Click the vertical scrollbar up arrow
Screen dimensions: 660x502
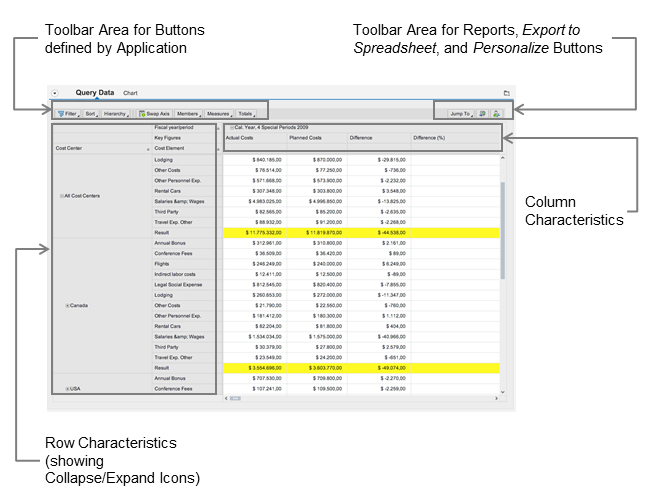point(502,158)
